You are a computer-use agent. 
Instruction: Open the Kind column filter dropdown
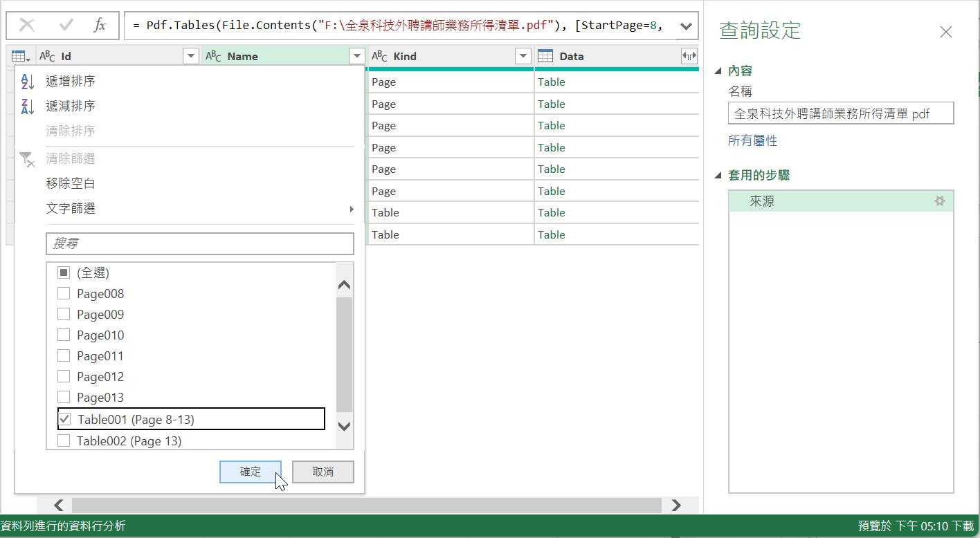[523, 56]
